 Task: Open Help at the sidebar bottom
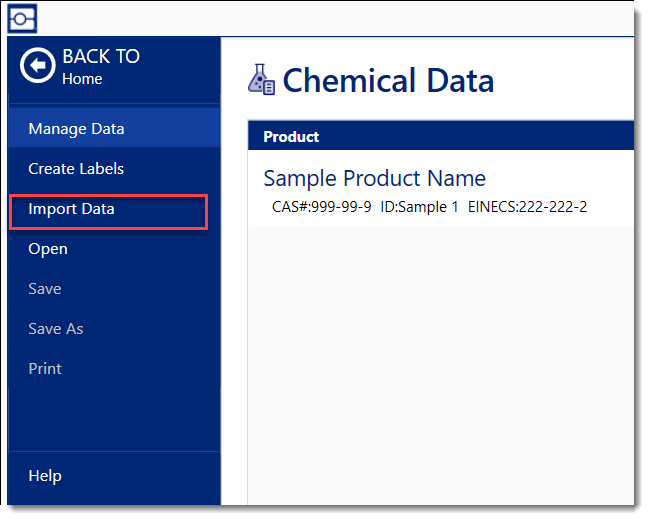click(45, 476)
